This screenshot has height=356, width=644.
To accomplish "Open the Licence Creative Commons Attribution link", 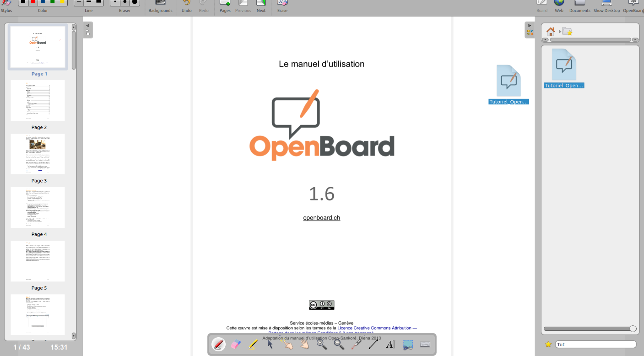I will [377, 328].
